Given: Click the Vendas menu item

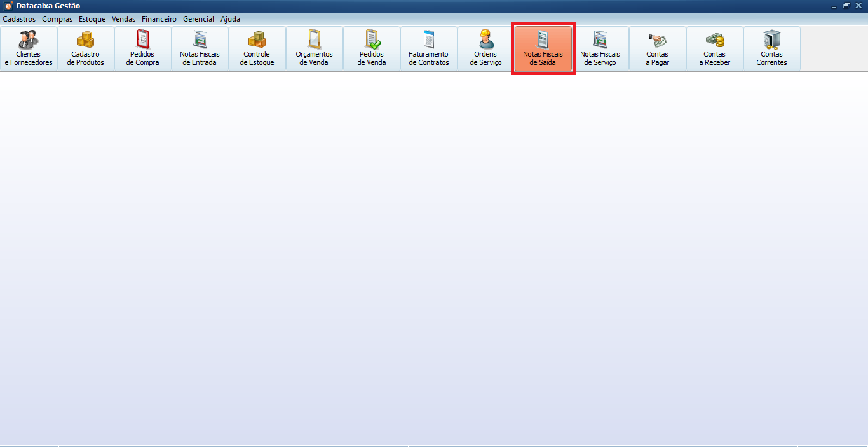Looking at the screenshot, I should [x=124, y=19].
